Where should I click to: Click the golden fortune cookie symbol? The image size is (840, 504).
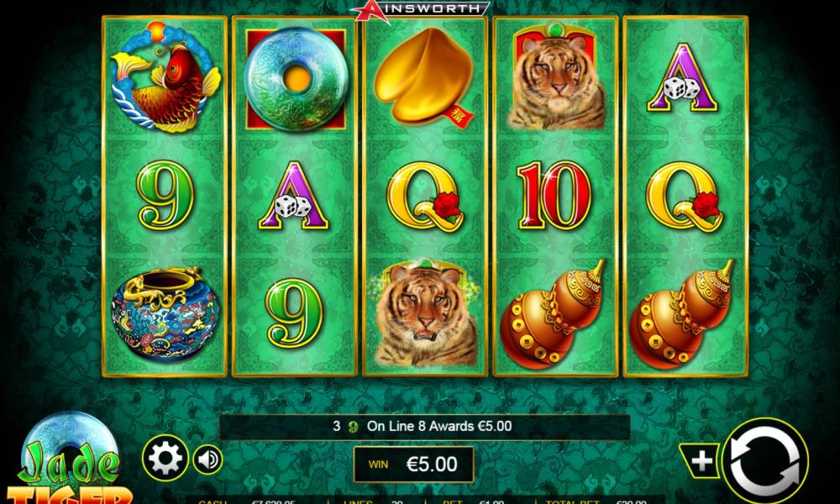point(424,76)
